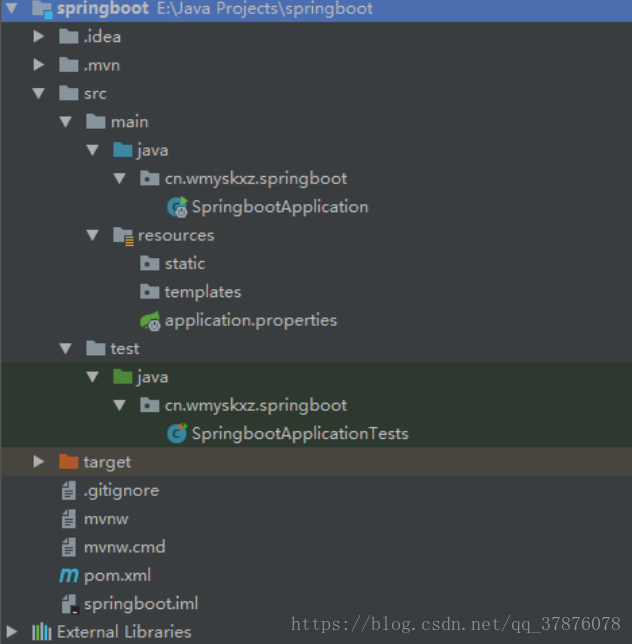
Task: Expand the target folder
Action: pos(39,462)
